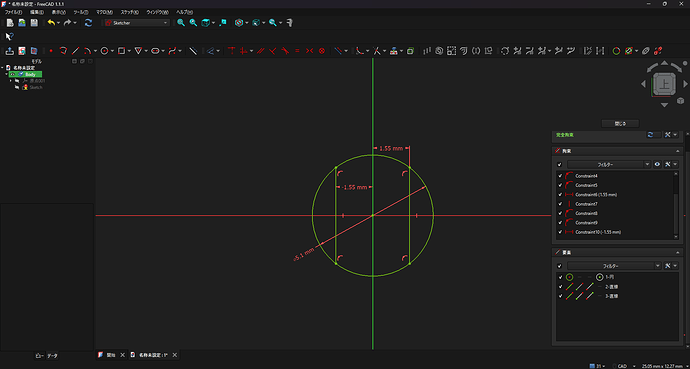Select the Sketch item in model tree

[36, 88]
